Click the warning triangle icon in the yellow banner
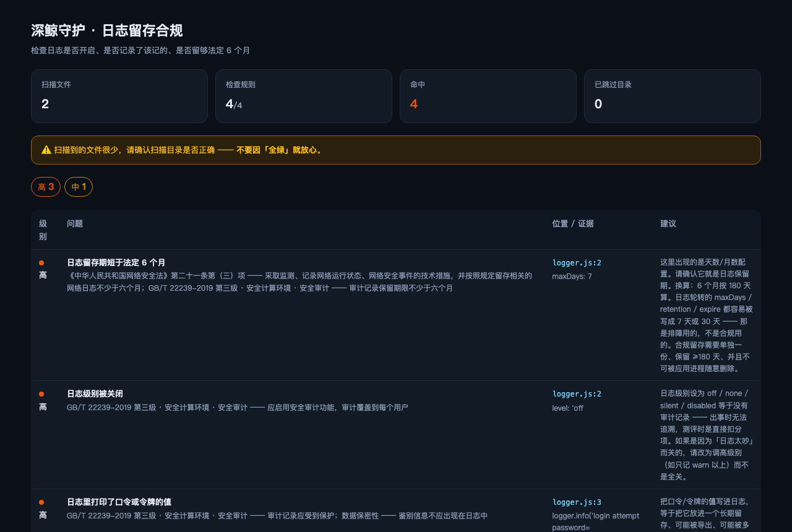This screenshot has width=792, height=532. [46, 150]
